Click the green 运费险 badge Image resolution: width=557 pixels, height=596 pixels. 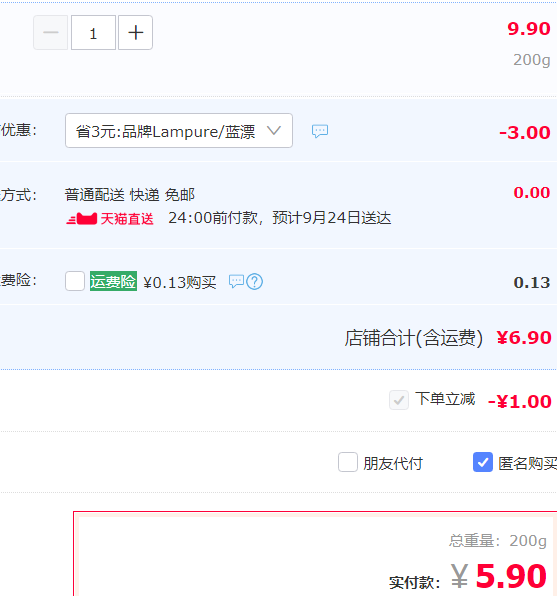coord(113,281)
